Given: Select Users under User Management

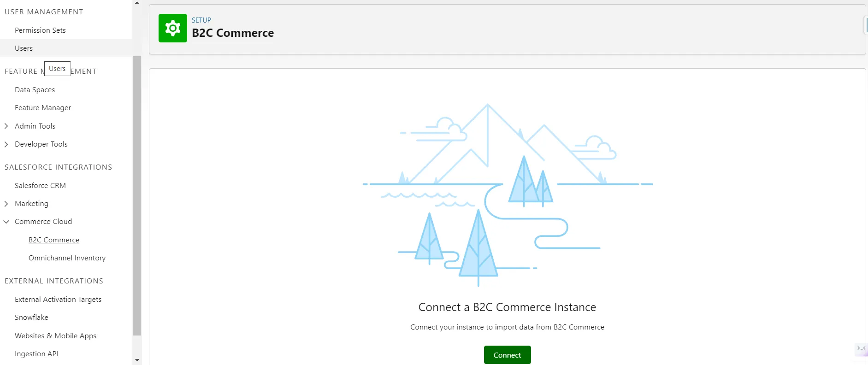Looking at the screenshot, I should pos(24,48).
